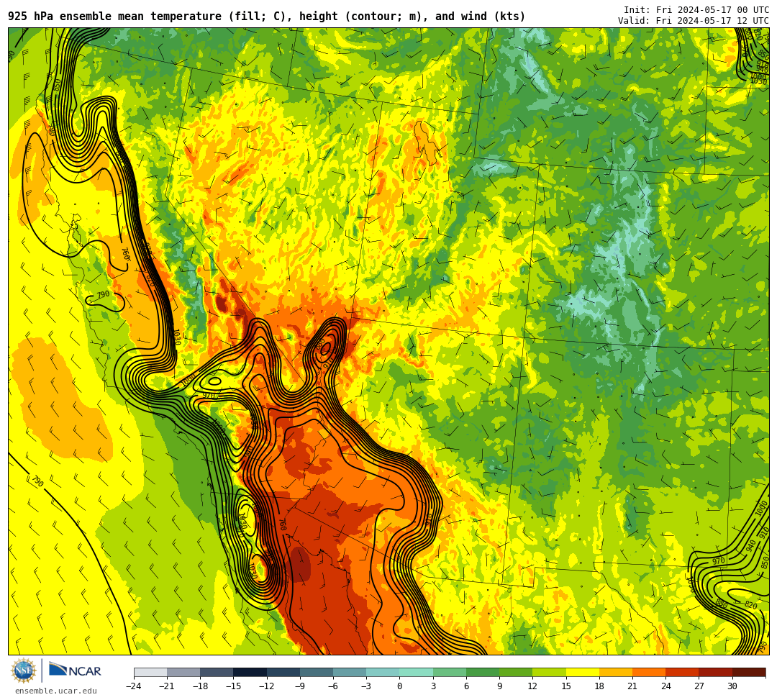Click the 27 colorbar tick label
The height and width of the screenshot is (700, 777).
699,686
